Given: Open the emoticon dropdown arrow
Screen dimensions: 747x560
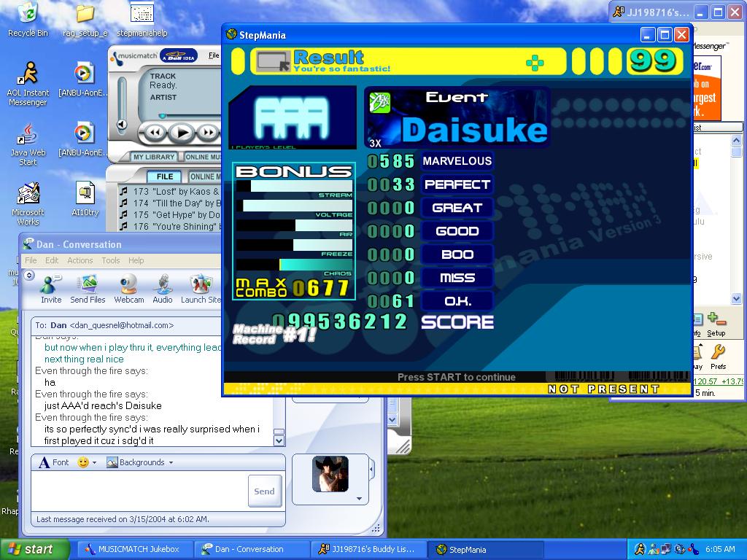Looking at the screenshot, I should 94,462.
